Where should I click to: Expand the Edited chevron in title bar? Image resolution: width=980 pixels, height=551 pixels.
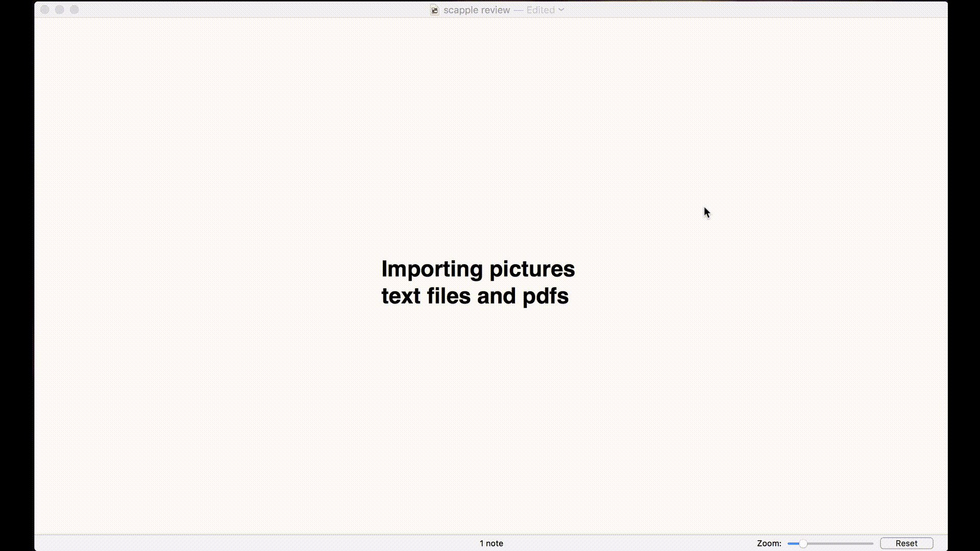pos(561,10)
